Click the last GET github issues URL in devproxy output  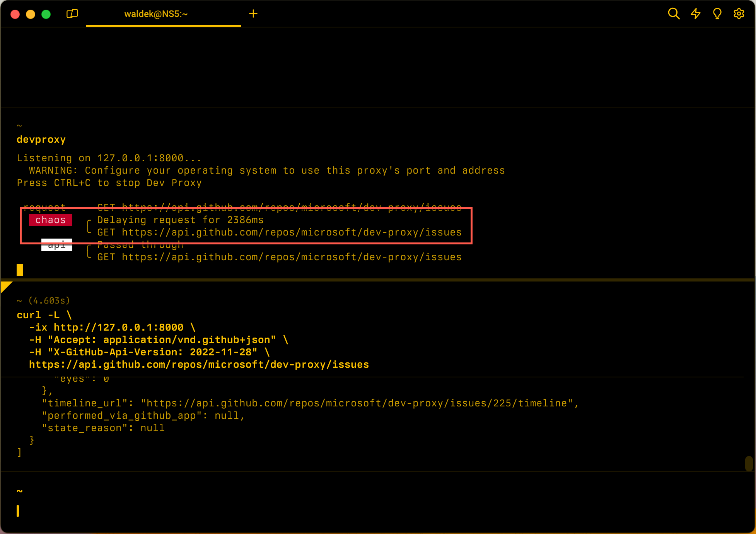point(292,257)
